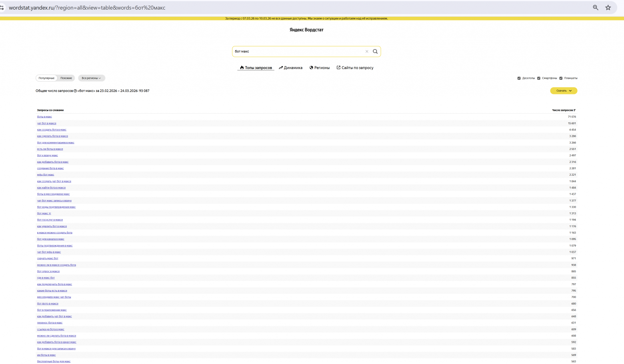Open the link 'можно ли в максе создать бота'
The height and width of the screenshot is (364, 624).
[x=56, y=265]
